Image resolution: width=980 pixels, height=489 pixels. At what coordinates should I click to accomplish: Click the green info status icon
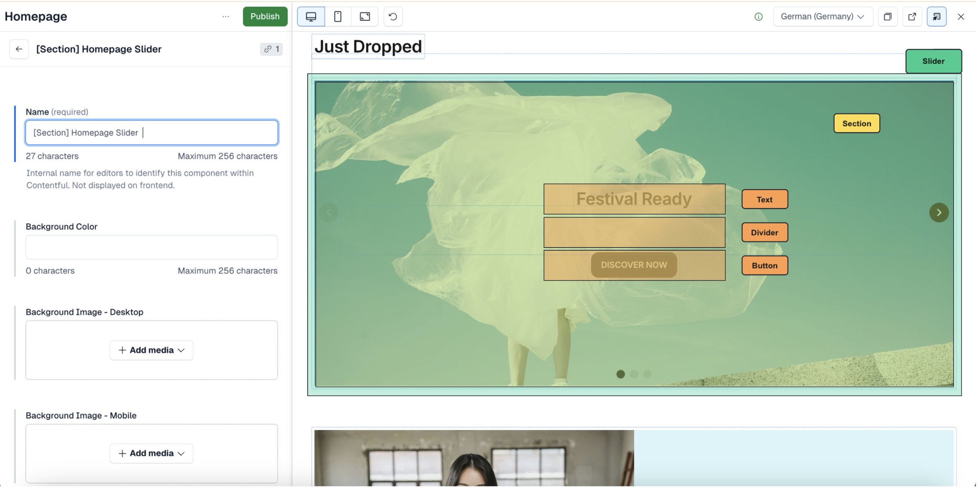[x=759, y=17]
